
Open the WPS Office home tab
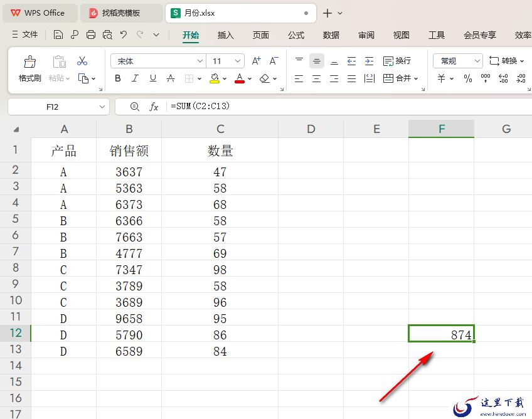point(40,13)
